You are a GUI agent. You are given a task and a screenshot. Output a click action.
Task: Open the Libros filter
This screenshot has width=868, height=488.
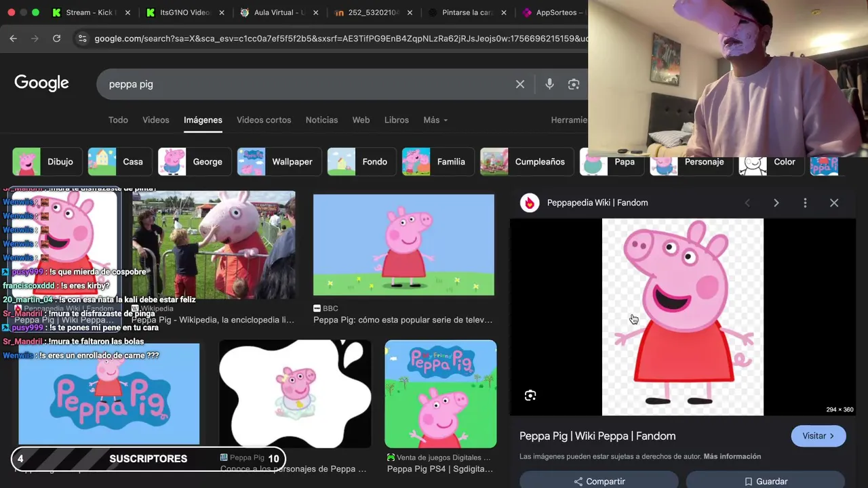tap(397, 120)
